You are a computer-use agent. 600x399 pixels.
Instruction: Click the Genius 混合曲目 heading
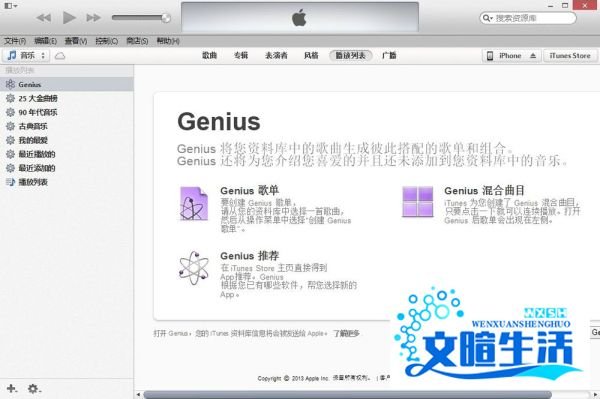pos(484,190)
